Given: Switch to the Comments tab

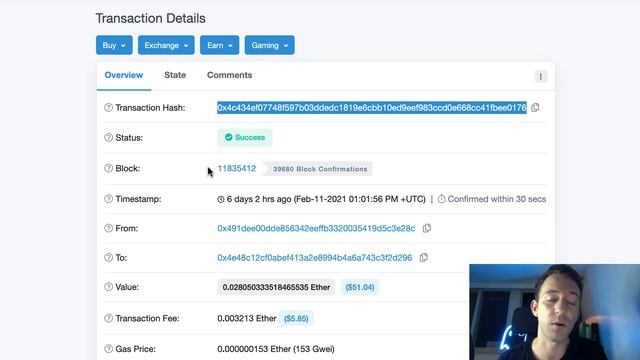Looking at the screenshot, I should click(x=229, y=75).
